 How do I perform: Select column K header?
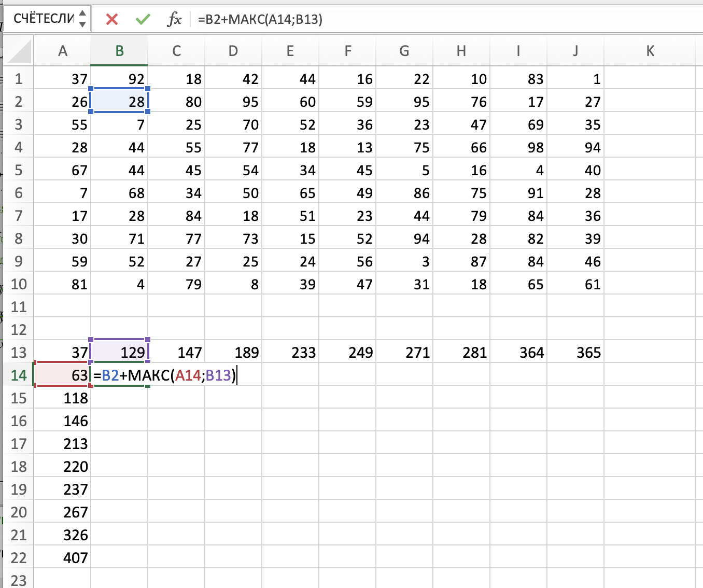(650, 51)
